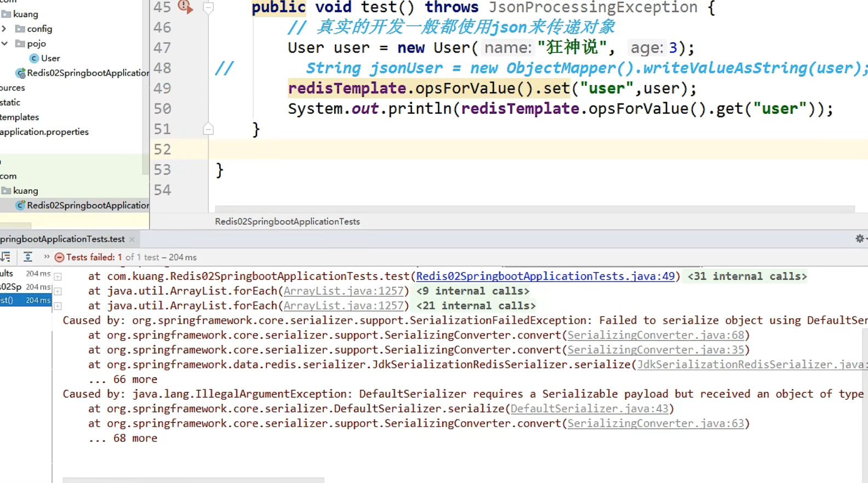Expand the folded 9 internal calls stack frames
Viewport: 868px width, 483px height.
click(x=473, y=291)
